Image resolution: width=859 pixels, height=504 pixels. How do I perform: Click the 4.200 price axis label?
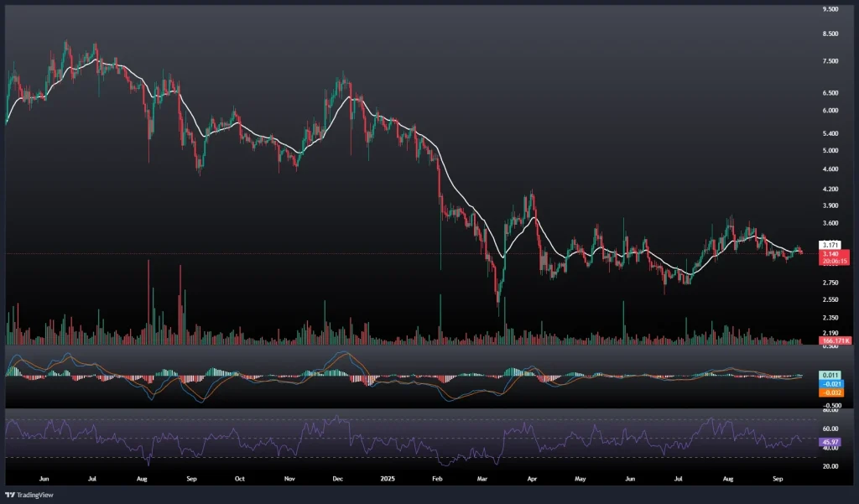(x=830, y=189)
